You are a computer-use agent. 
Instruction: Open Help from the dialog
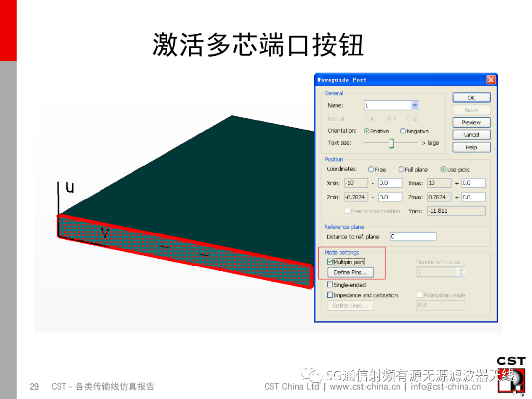(x=471, y=147)
